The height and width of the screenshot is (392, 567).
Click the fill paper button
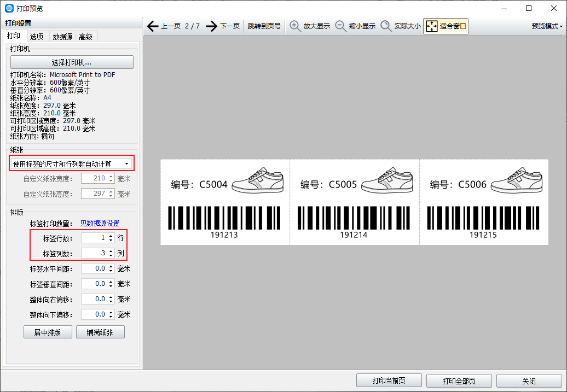[x=100, y=332]
